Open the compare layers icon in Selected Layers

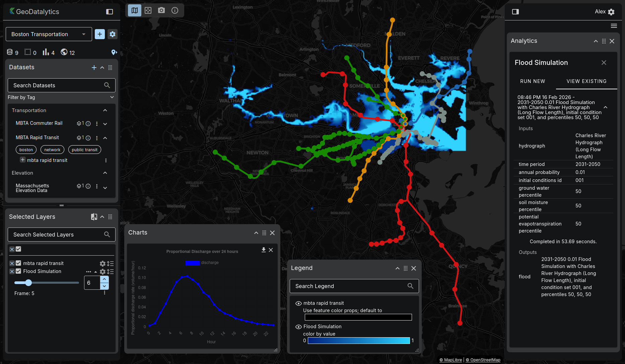[94, 217]
